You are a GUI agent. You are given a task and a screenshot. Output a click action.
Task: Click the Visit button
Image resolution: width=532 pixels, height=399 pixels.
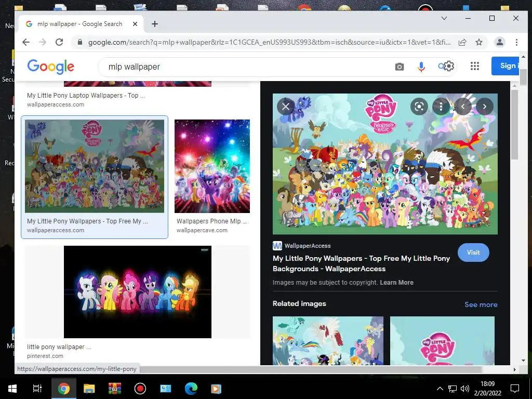(473, 252)
